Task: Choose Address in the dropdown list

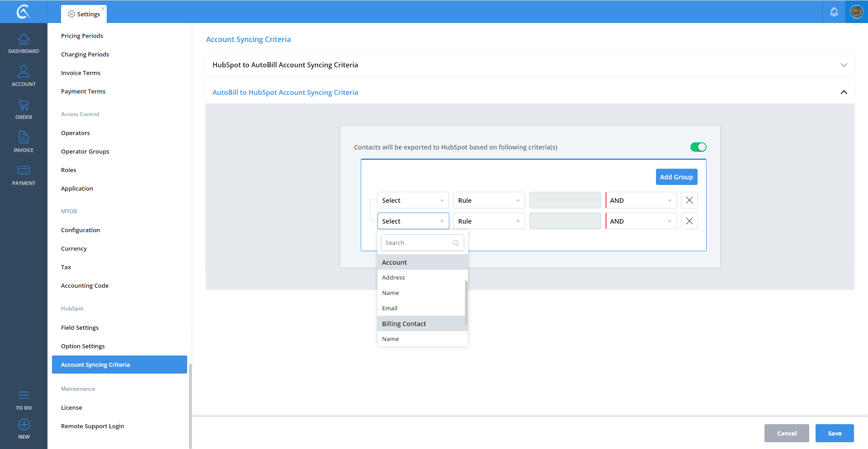Action: pos(393,278)
